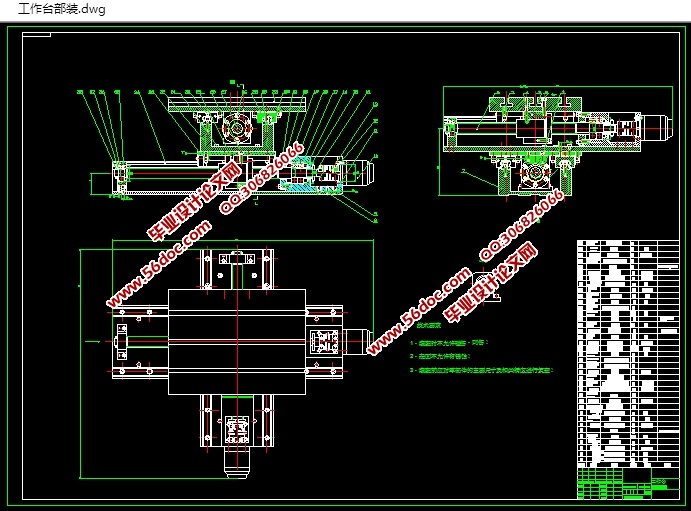This screenshot has width=691, height=511.
Task: Click the left bearing seat in plan view
Action: click(122, 341)
